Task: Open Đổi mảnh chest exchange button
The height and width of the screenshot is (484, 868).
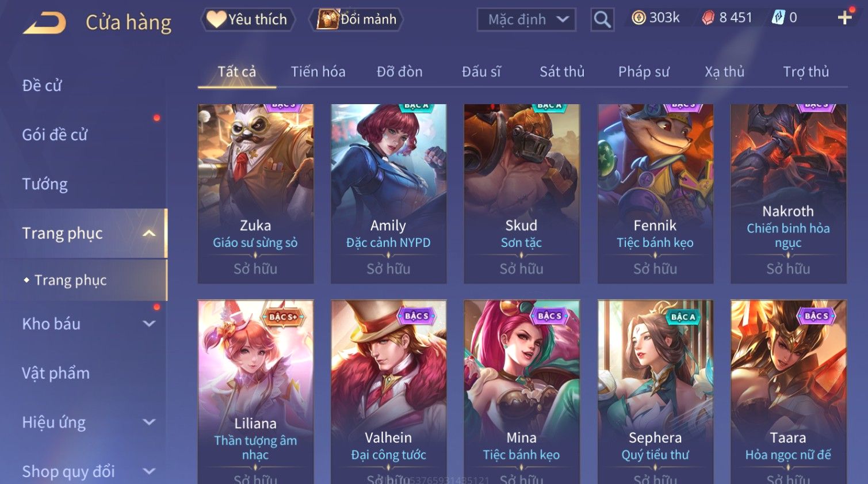Action: [357, 20]
